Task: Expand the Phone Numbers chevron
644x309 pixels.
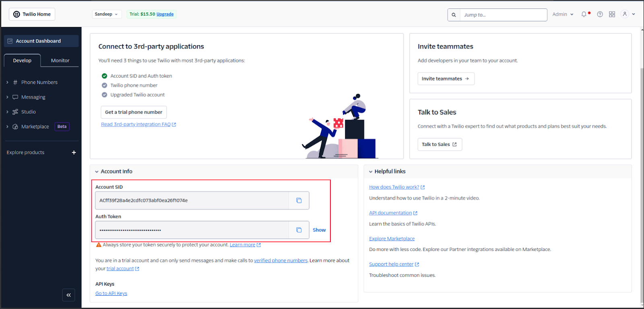Action: click(x=7, y=82)
